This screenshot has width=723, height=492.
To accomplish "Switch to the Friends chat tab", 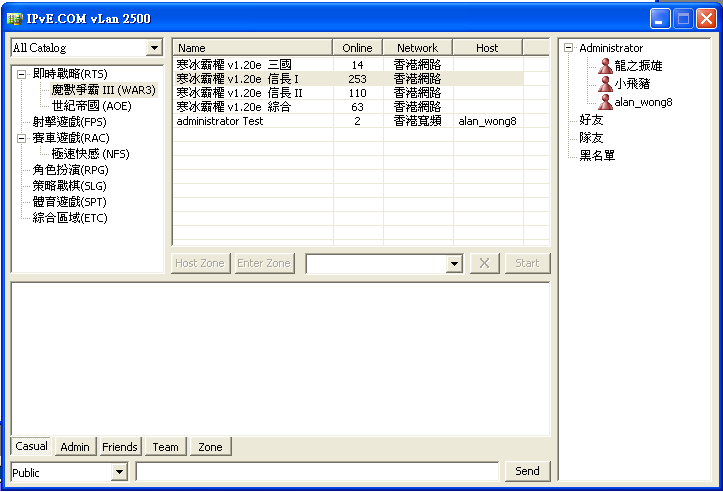I will coord(120,447).
